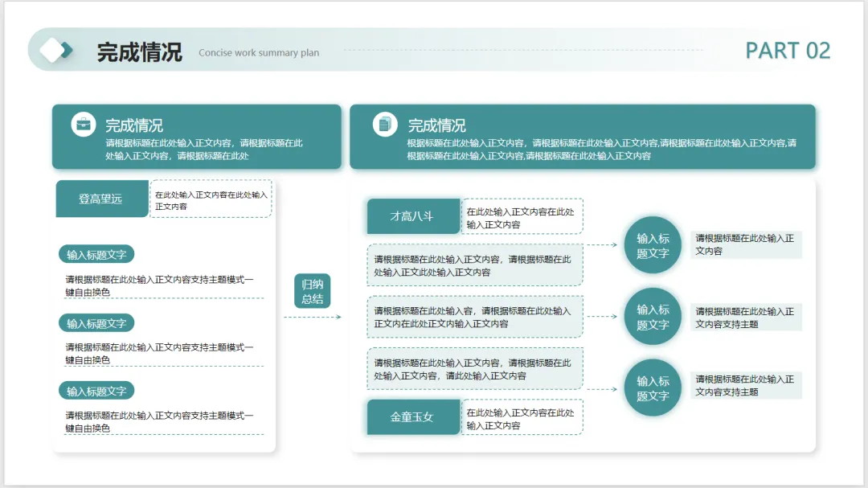
Task: Click the dashed text box beside 金童玉女
Action: [x=522, y=416]
